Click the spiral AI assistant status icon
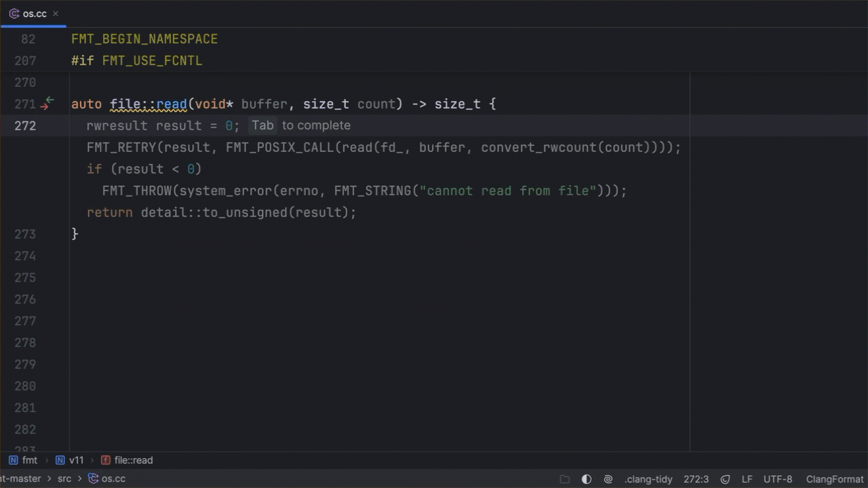 click(608, 479)
